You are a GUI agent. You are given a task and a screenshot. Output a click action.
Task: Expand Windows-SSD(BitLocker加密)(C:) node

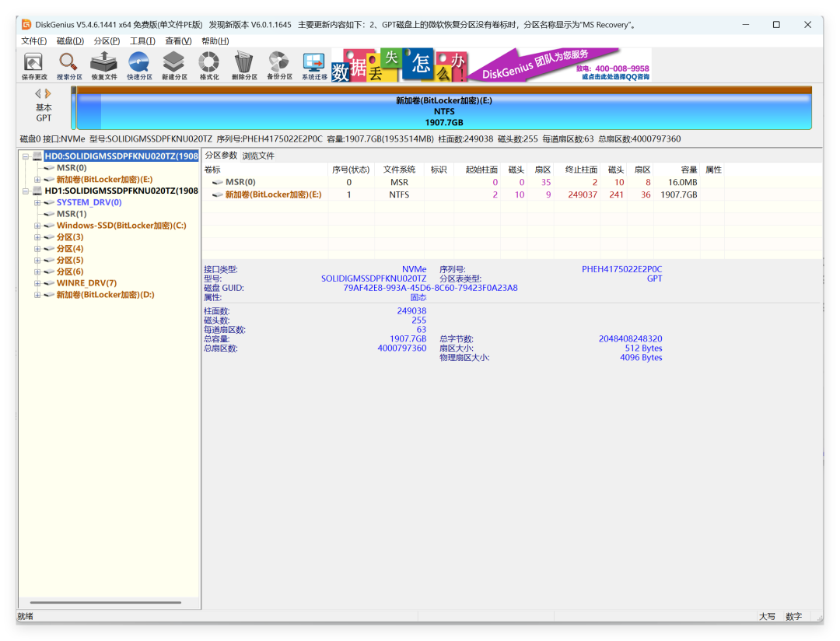coord(37,226)
